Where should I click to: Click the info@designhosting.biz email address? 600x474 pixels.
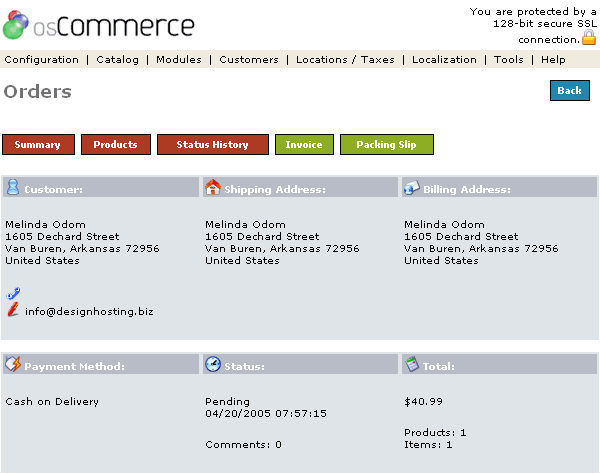click(x=89, y=311)
